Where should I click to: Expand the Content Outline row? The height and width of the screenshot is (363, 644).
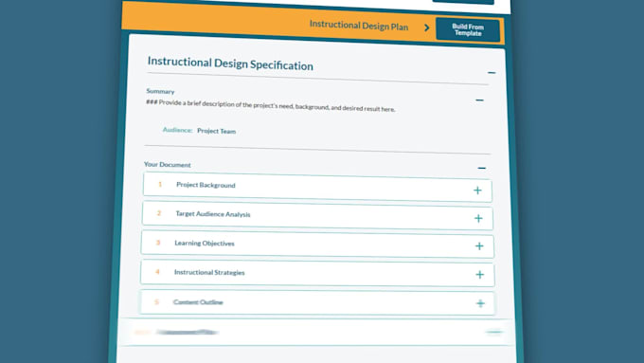tap(480, 304)
